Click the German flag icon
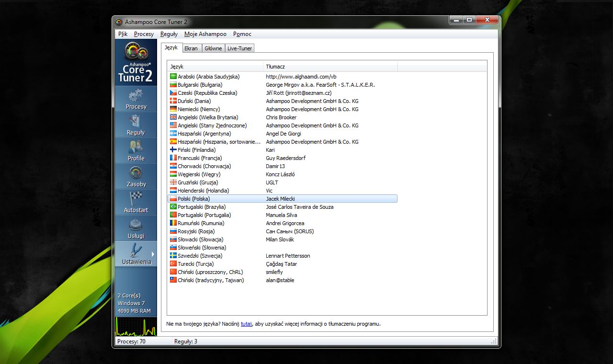 (x=173, y=109)
